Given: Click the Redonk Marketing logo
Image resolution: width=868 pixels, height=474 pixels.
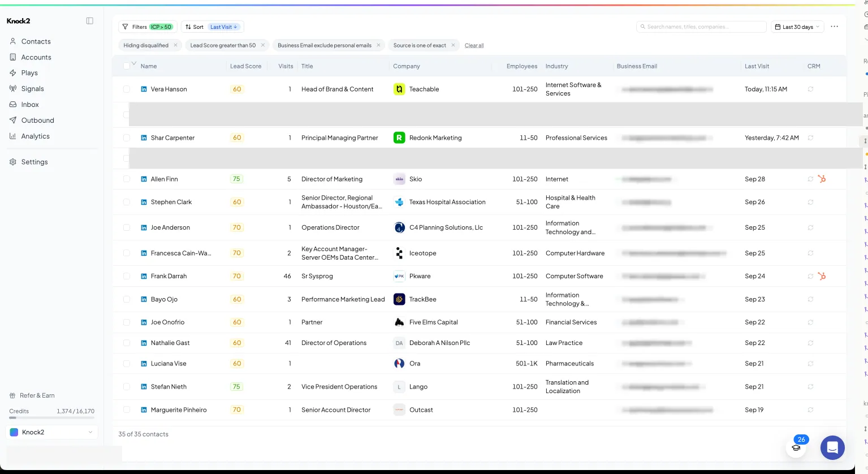Looking at the screenshot, I should 399,138.
